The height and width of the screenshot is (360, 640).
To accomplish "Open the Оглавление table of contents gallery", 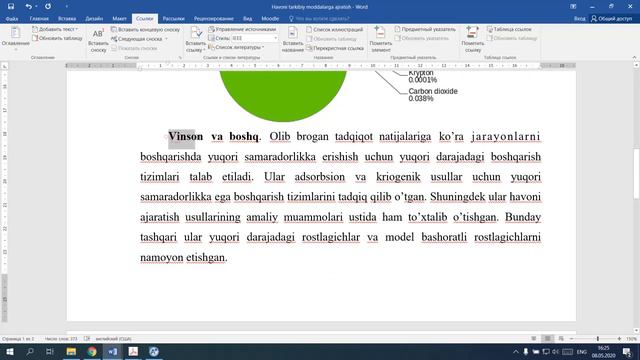I will 16,38.
